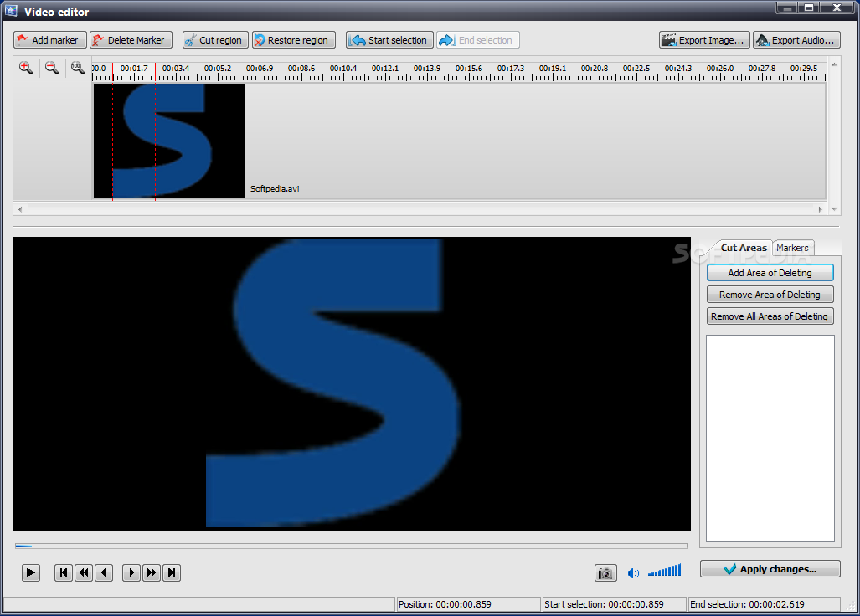This screenshot has width=860, height=616.
Task: Rewind fast with the double-left arrow
Action: [x=84, y=572]
